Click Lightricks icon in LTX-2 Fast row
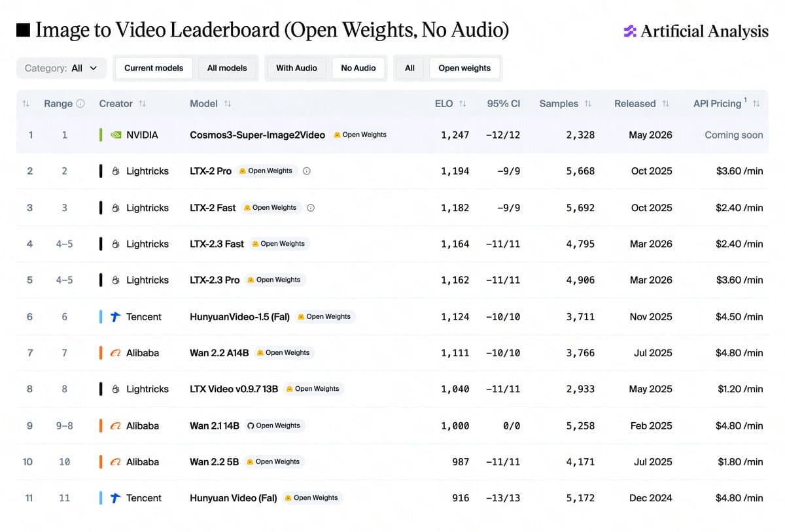Viewport: 785px width, 532px height. point(116,208)
